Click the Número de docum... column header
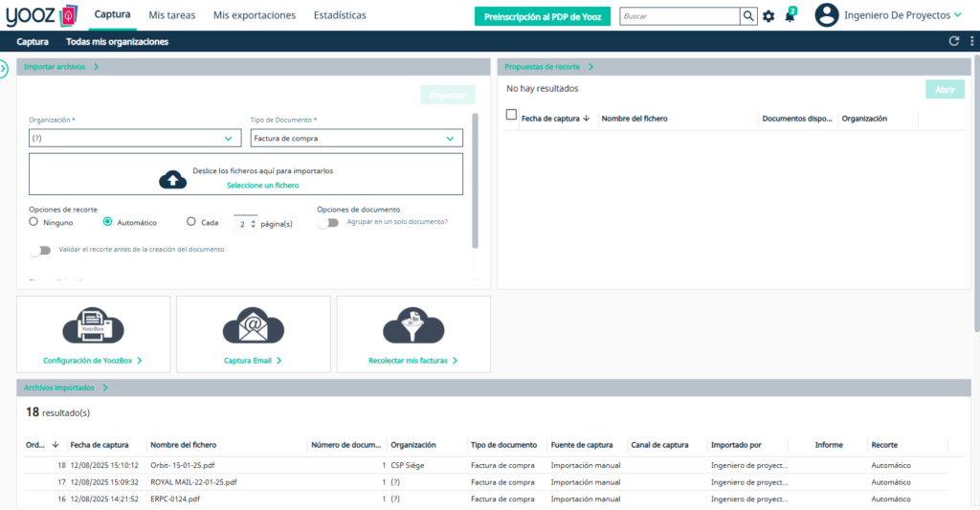This screenshot has width=980, height=510. (345, 445)
